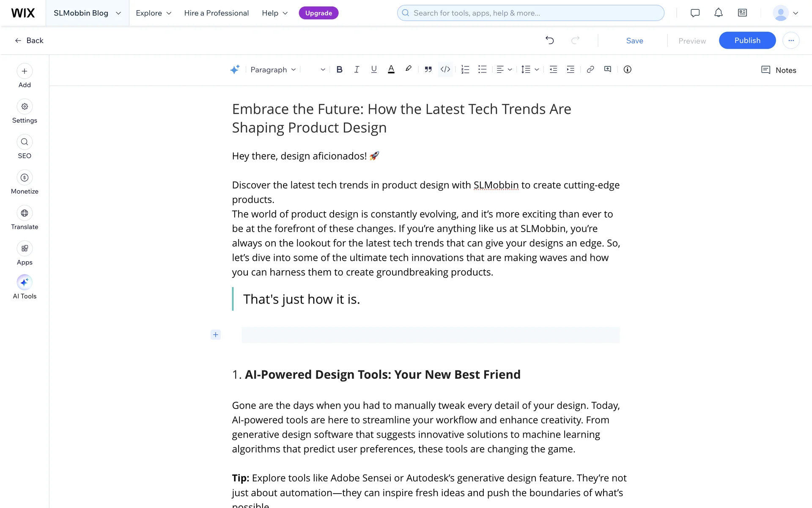Open the text alignment dropdown

point(504,69)
